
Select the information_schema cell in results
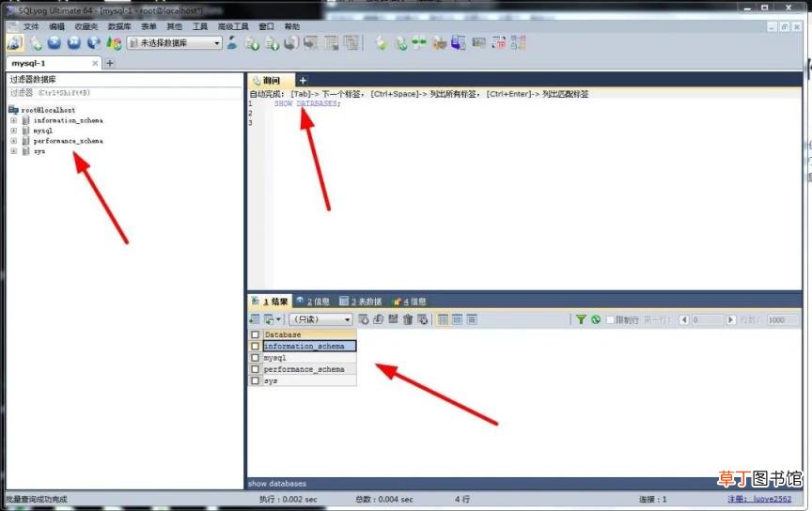coord(309,347)
